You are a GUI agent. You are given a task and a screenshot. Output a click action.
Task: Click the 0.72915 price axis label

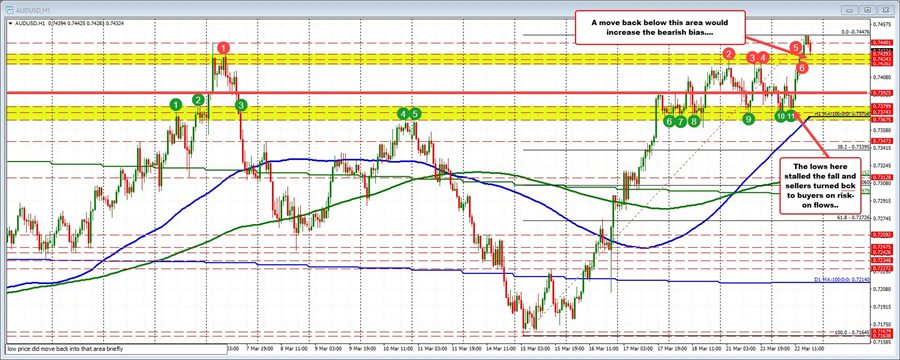pos(882,201)
